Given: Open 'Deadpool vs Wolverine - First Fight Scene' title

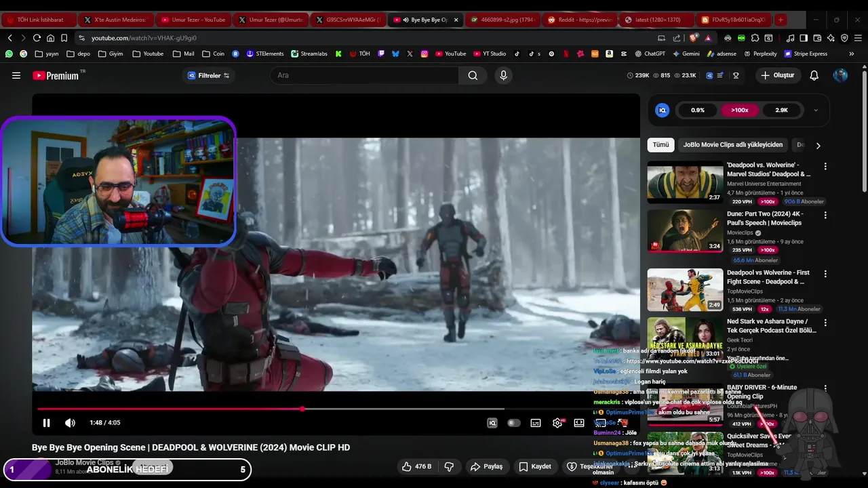Looking at the screenshot, I should [x=768, y=277].
